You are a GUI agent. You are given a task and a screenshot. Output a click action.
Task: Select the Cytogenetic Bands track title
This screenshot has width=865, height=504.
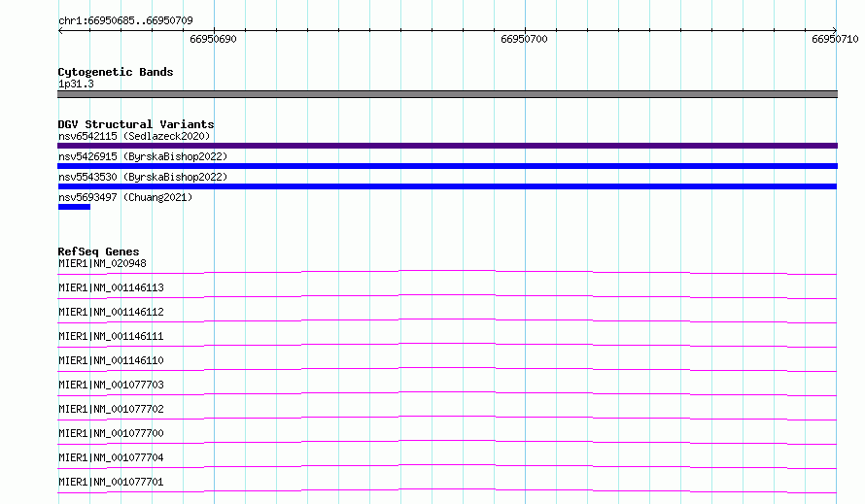point(116,72)
